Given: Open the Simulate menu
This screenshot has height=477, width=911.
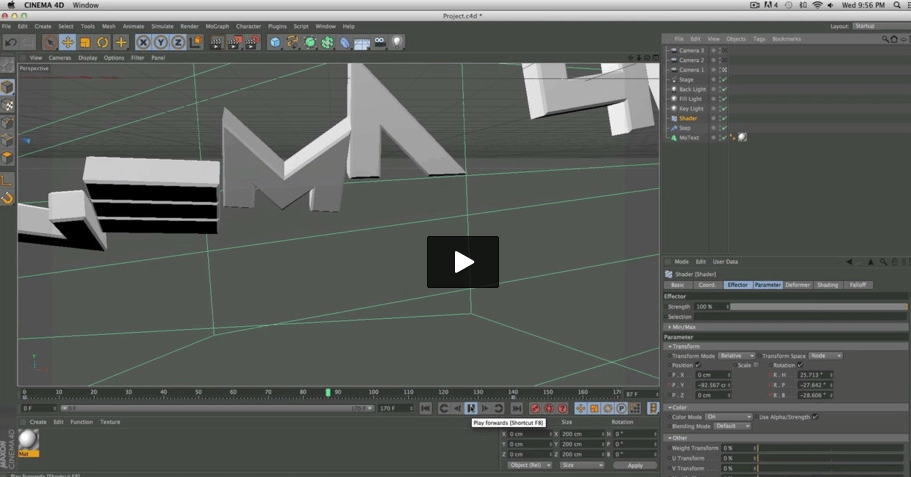Looking at the screenshot, I should click(162, 26).
